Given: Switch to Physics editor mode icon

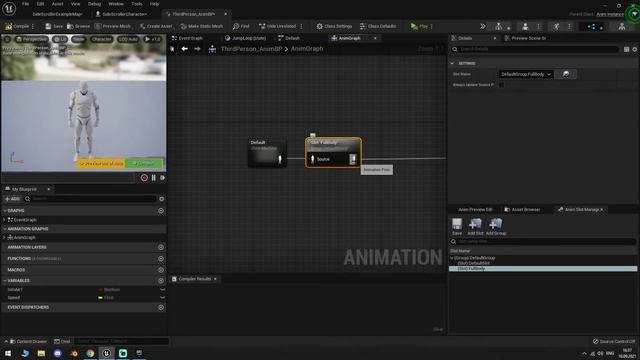Looking at the screenshot, I should click(x=622, y=27).
